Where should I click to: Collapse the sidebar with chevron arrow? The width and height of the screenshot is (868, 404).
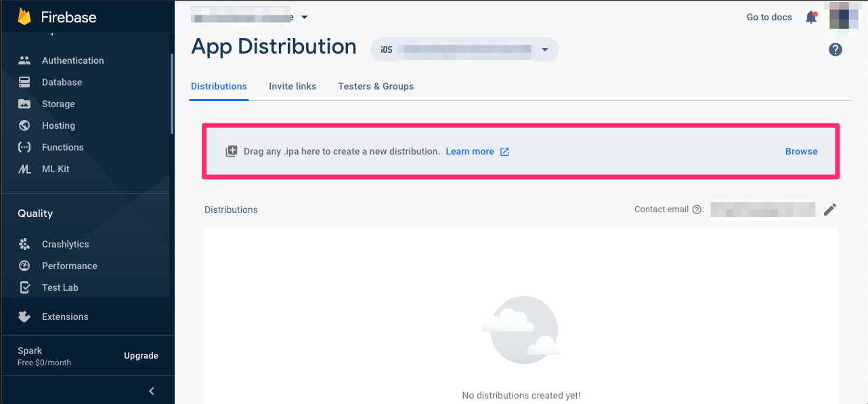152,391
